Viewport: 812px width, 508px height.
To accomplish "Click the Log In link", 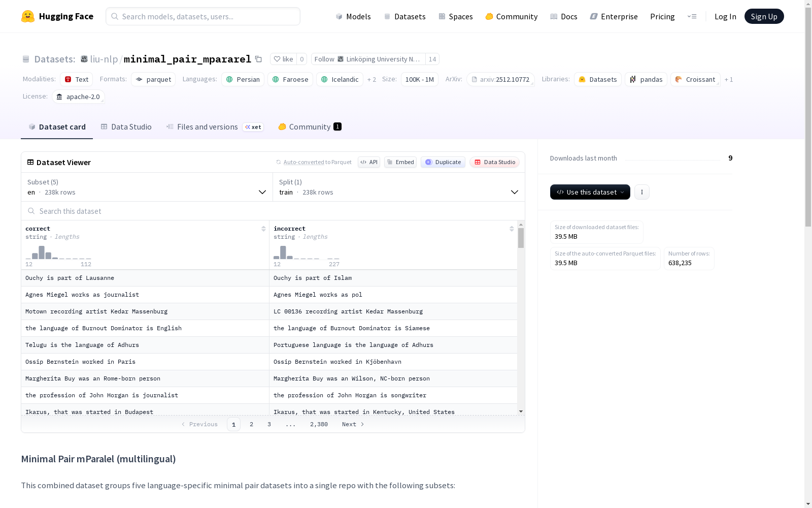I will pyautogui.click(x=725, y=16).
